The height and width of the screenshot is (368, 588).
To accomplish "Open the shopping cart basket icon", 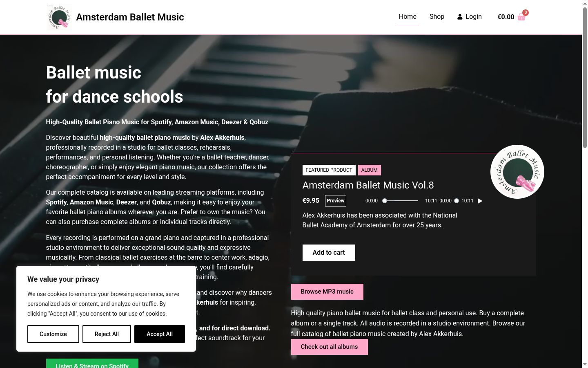I will [x=521, y=17].
